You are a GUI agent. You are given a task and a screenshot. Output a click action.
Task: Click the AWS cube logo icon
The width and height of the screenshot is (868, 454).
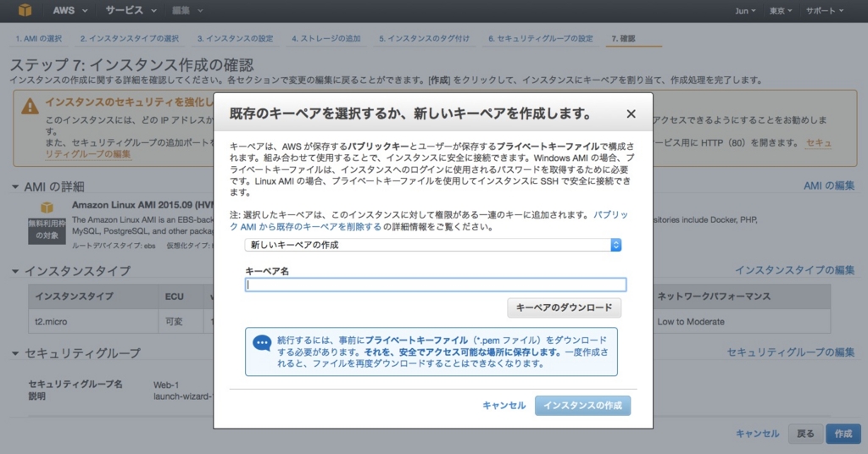pyautogui.click(x=25, y=10)
